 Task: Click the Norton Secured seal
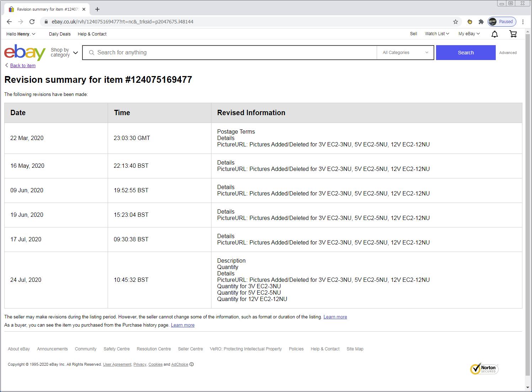coord(484,369)
